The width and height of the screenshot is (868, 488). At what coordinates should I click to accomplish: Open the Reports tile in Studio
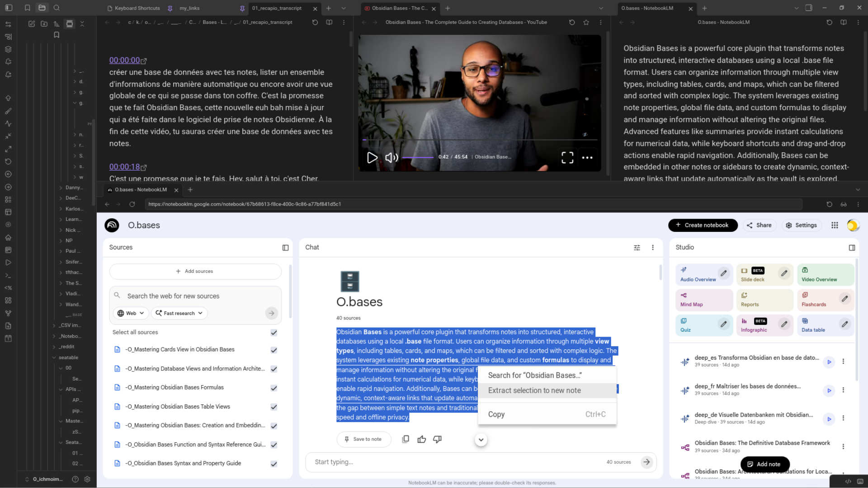764,300
